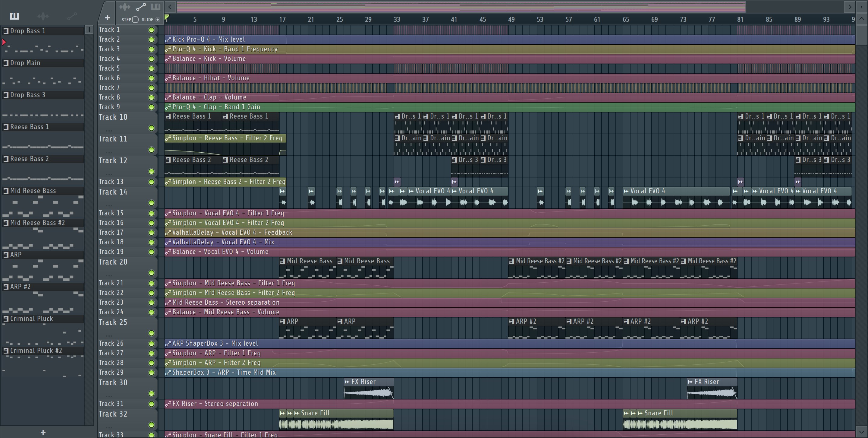Mute Track 30 via its green LED
868x438 pixels.
(x=152, y=393)
